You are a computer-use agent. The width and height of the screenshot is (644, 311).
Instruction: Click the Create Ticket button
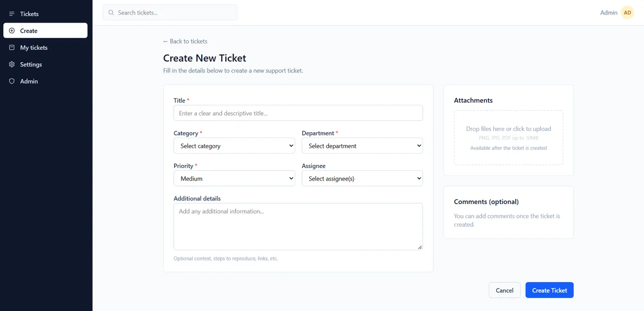(550, 290)
